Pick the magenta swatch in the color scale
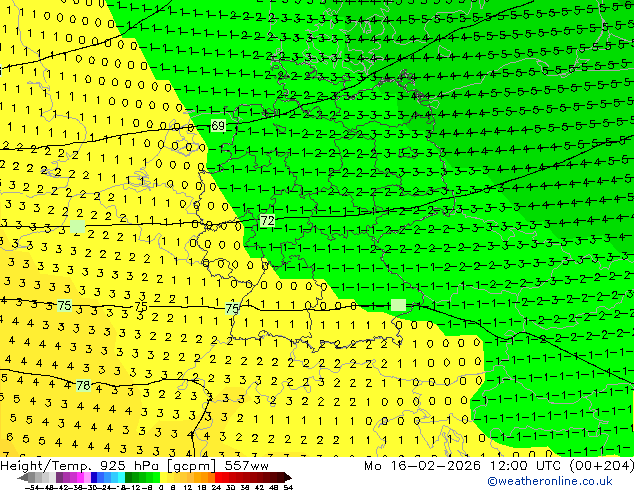Screen dimensions: 634x490 tap(80, 477)
